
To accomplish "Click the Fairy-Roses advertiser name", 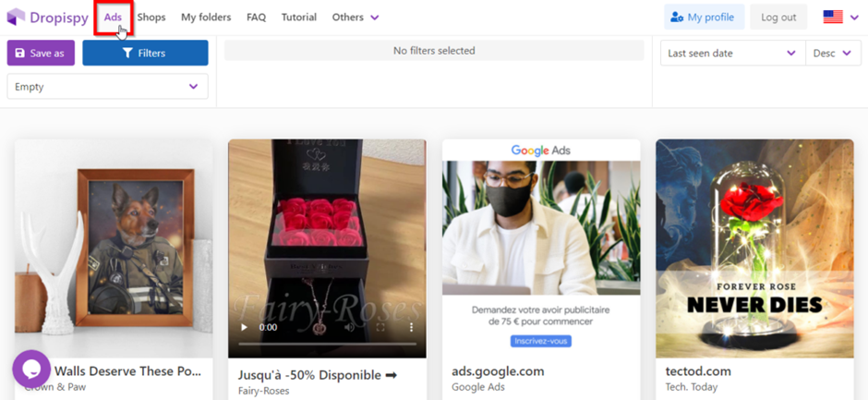I will [263, 391].
